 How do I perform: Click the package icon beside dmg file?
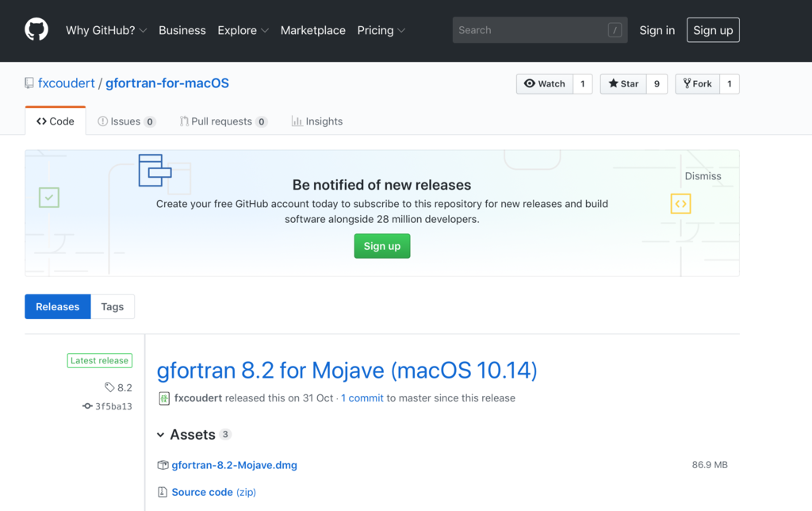tap(163, 465)
